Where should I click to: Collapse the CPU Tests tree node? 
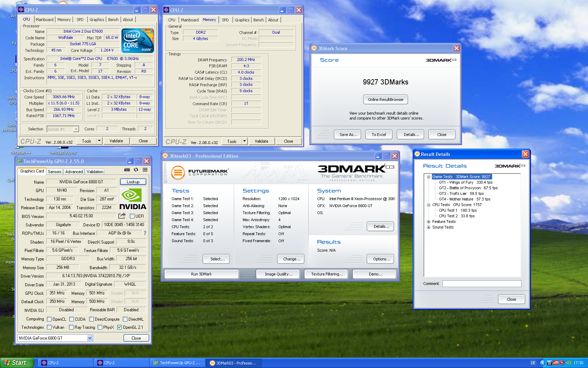[x=428, y=205]
